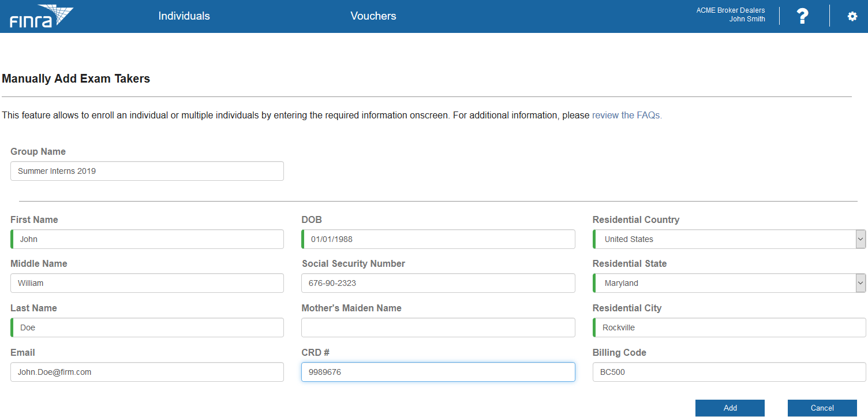Image resolution: width=868 pixels, height=417 pixels.
Task: Click the FINRA logo
Action: pyautogui.click(x=41, y=16)
